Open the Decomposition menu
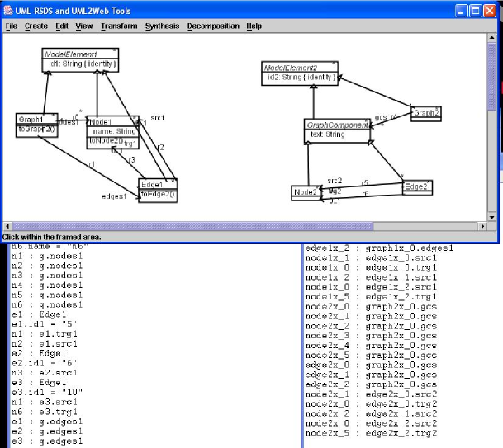 (213, 26)
